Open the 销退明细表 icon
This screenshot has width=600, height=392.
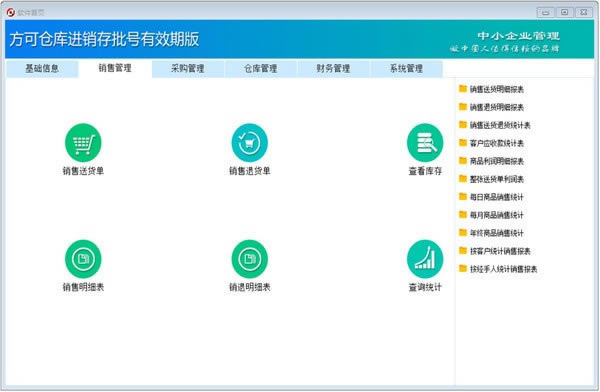tap(249, 259)
